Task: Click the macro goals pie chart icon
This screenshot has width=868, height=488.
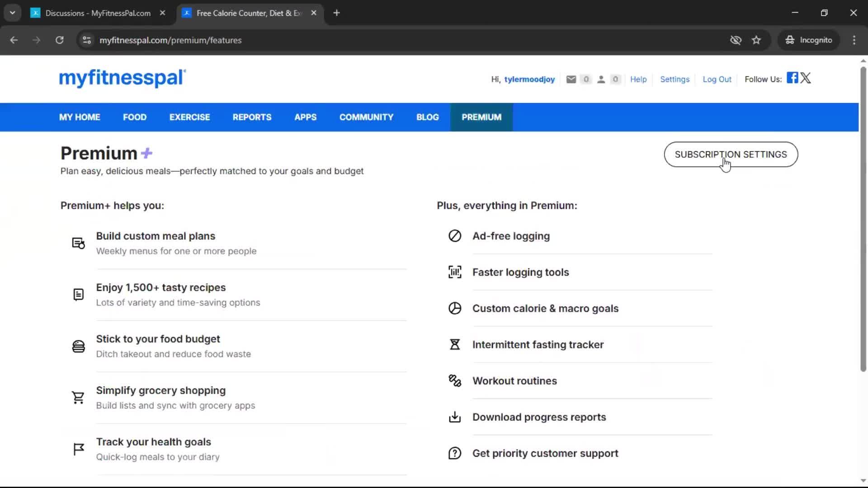Action: pyautogui.click(x=455, y=308)
